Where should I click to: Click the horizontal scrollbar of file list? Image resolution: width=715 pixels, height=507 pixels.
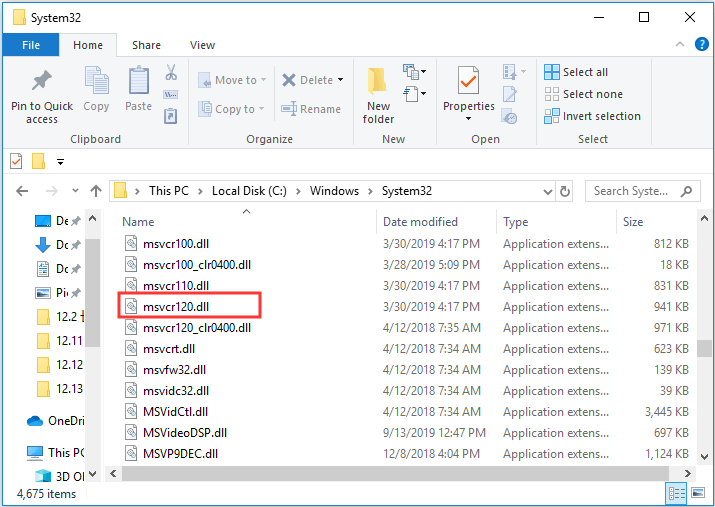pos(394,473)
